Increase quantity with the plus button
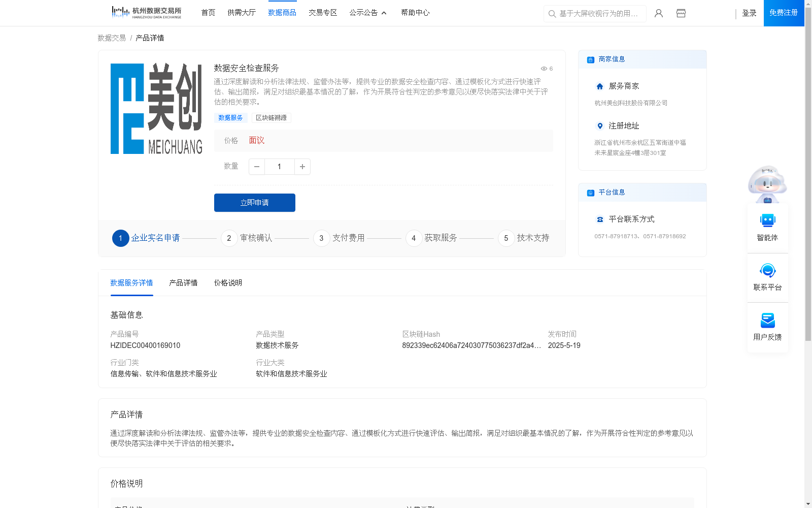The width and height of the screenshot is (812, 508). point(302,167)
